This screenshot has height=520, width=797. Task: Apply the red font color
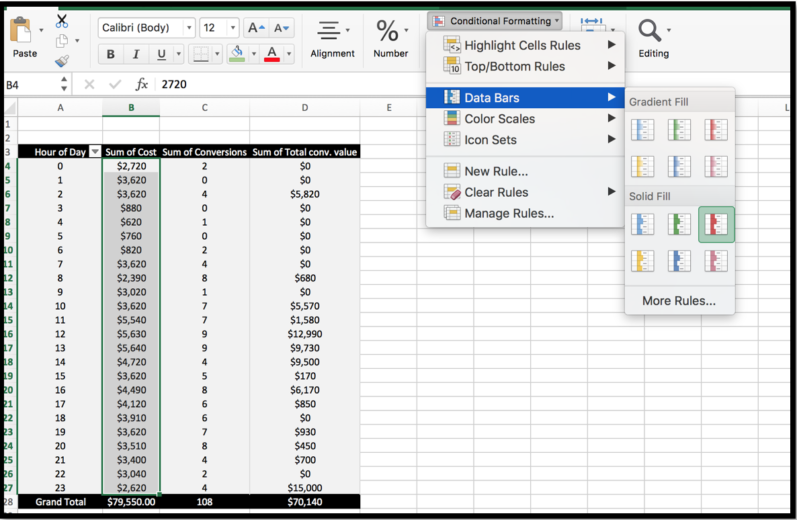click(x=272, y=53)
